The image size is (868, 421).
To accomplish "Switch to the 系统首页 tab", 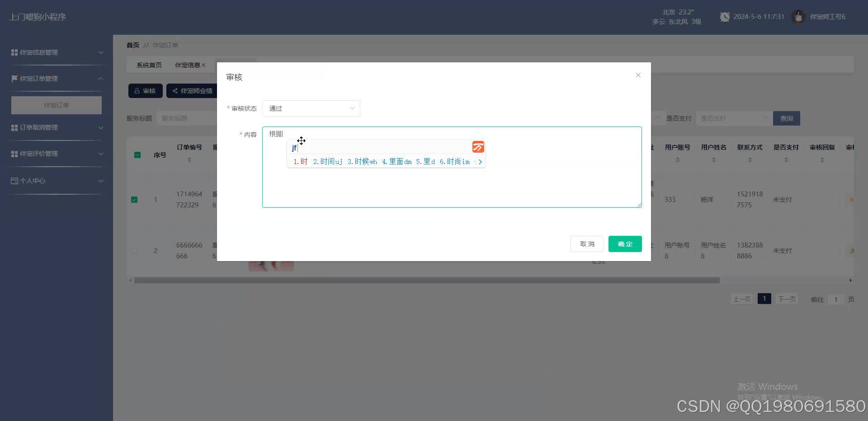I will click(x=149, y=65).
